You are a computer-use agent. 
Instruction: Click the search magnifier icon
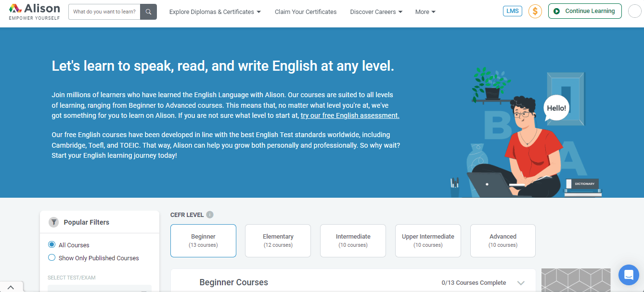pos(148,12)
